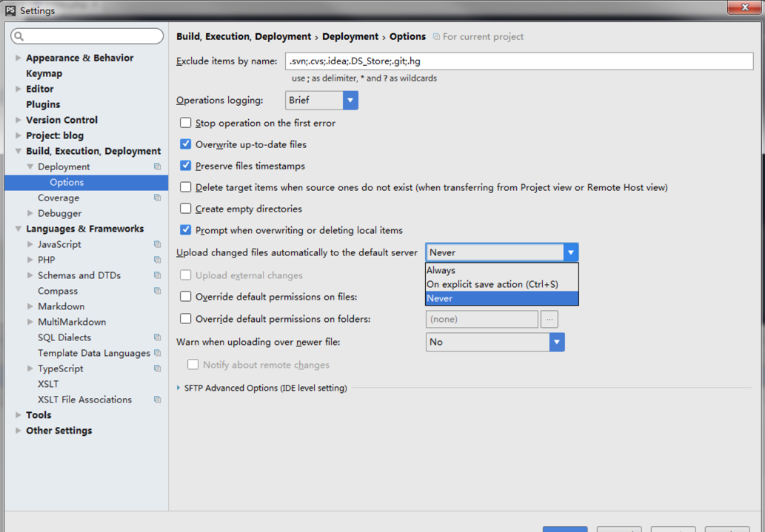Viewport: 765px width, 532px height.
Task: Click the Upload changed files dropdown arrow
Action: pyautogui.click(x=570, y=252)
